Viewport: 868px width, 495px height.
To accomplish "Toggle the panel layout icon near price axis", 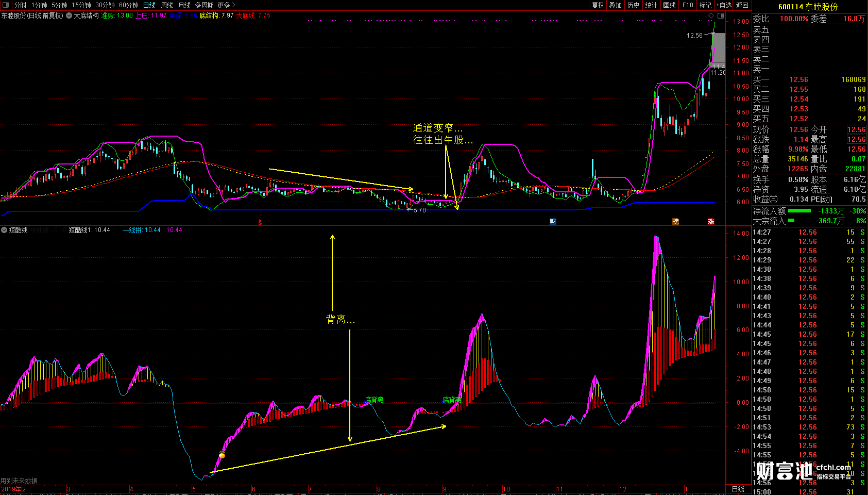I will (x=721, y=16).
